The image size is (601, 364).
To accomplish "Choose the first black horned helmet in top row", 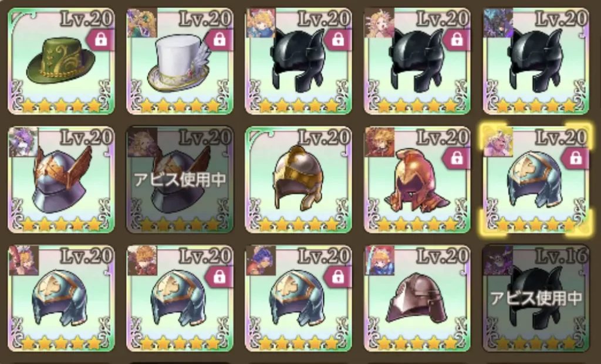I will point(298,61).
